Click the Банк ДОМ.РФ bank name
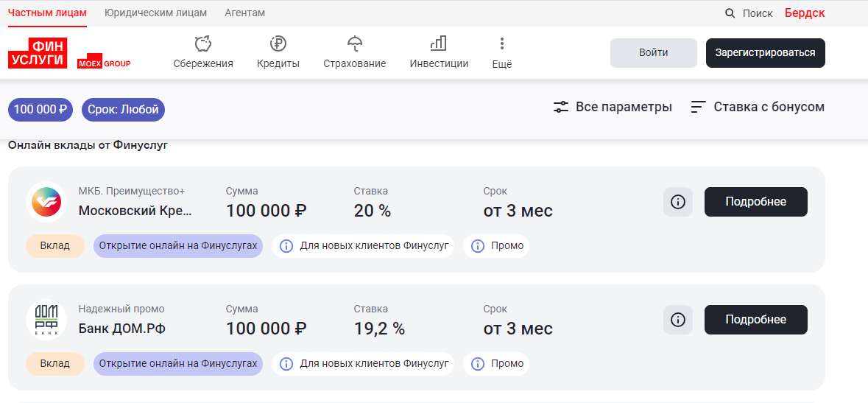The width and height of the screenshot is (868, 403). [121, 329]
